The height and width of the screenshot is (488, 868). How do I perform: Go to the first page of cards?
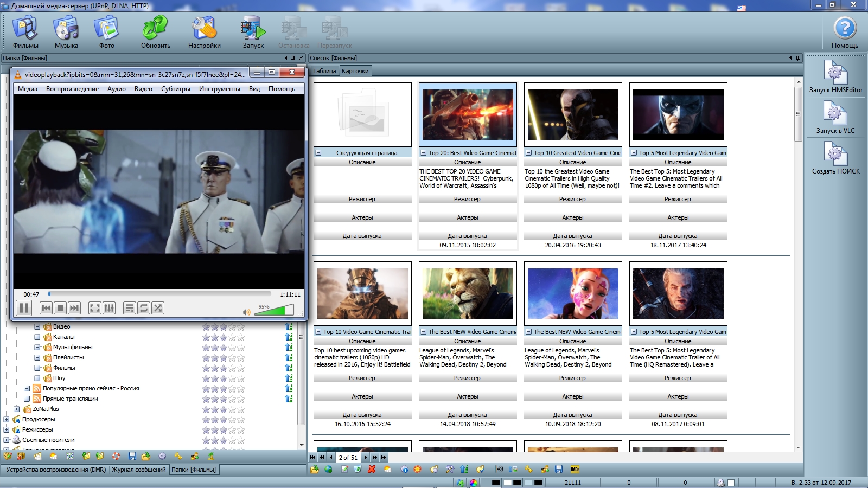313,457
